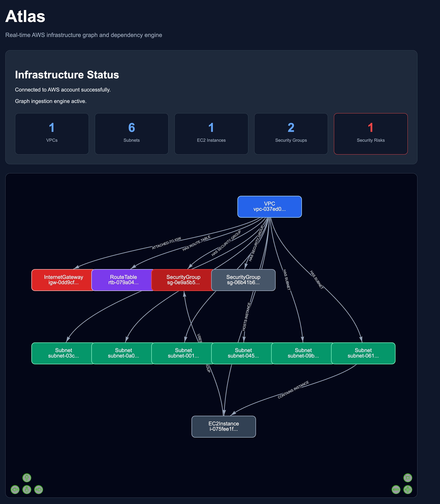
Task: Open the VPCs count card
Action: (x=52, y=134)
